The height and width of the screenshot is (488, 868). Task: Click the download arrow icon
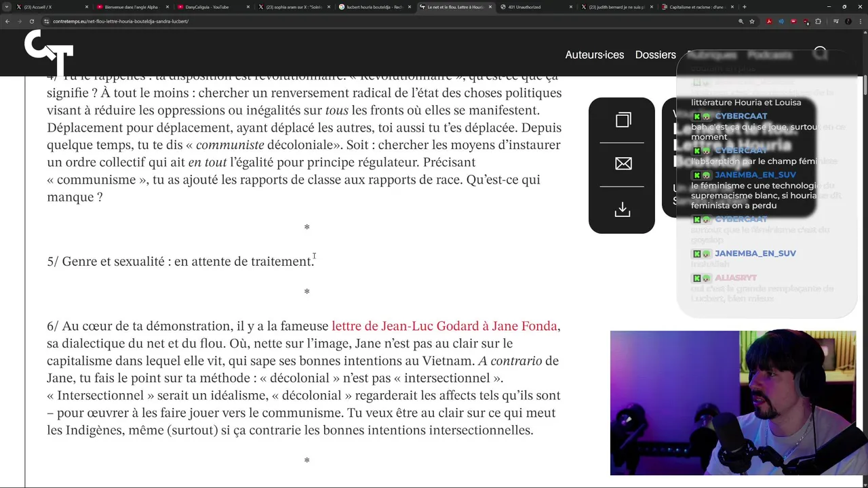point(623,209)
